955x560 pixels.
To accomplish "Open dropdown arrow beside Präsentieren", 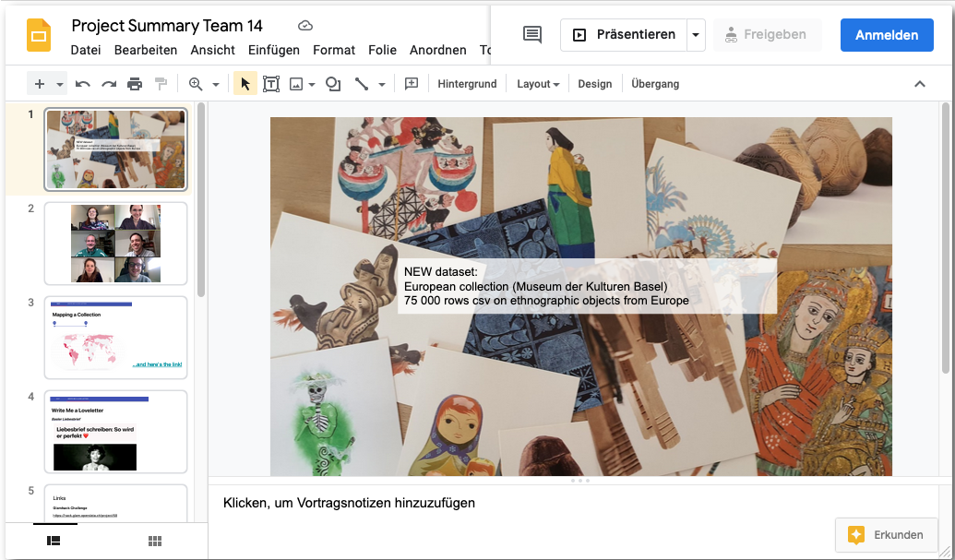I will pyautogui.click(x=696, y=35).
